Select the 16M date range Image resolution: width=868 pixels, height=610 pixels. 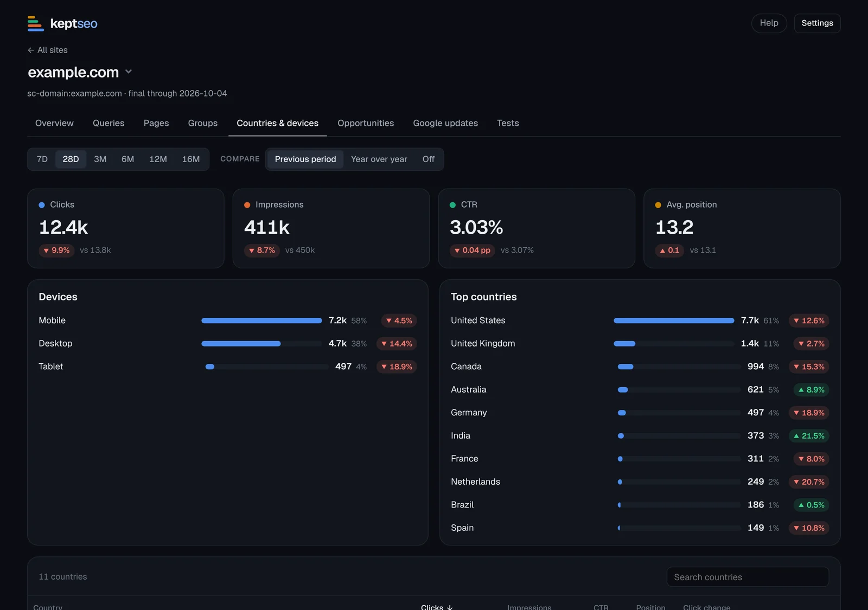pyautogui.click(x=191, y=159)
